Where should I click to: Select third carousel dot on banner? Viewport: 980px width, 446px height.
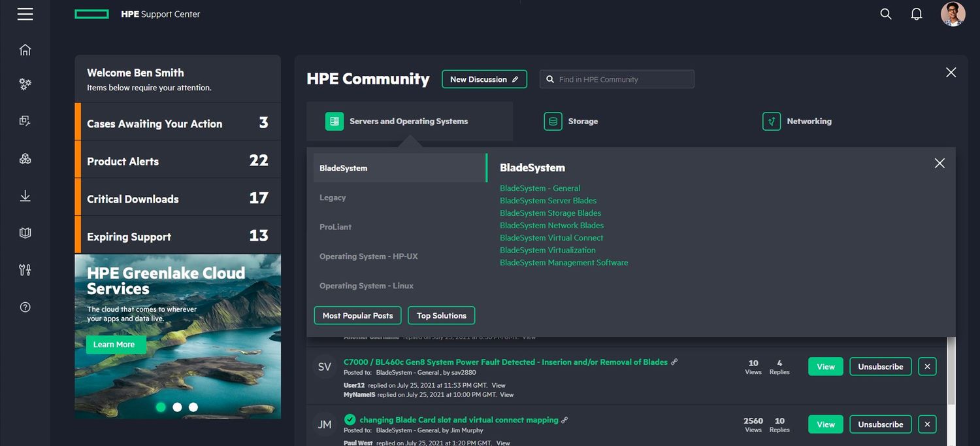[x=193, y=407]
